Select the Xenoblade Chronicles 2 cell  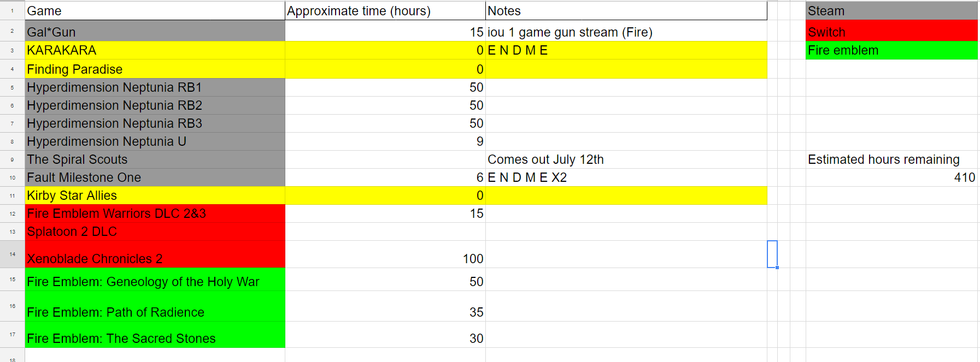coord(155,254)
